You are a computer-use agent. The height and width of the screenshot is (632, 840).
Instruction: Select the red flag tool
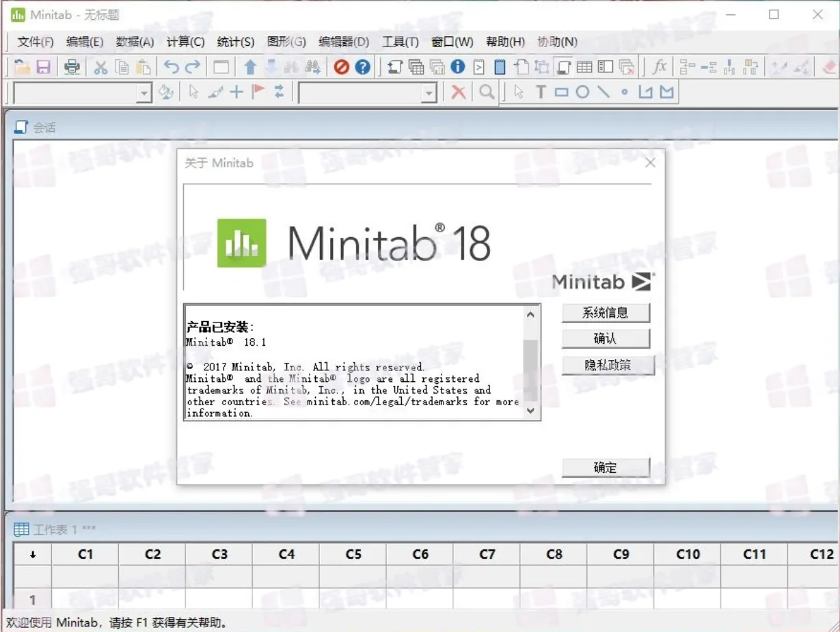coord(258,92)
